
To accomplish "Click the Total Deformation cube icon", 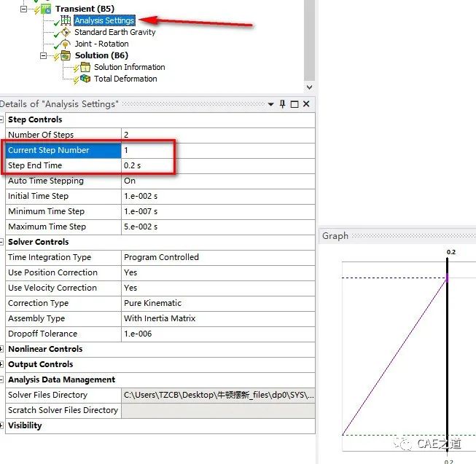I will click(x=85, y=79).
